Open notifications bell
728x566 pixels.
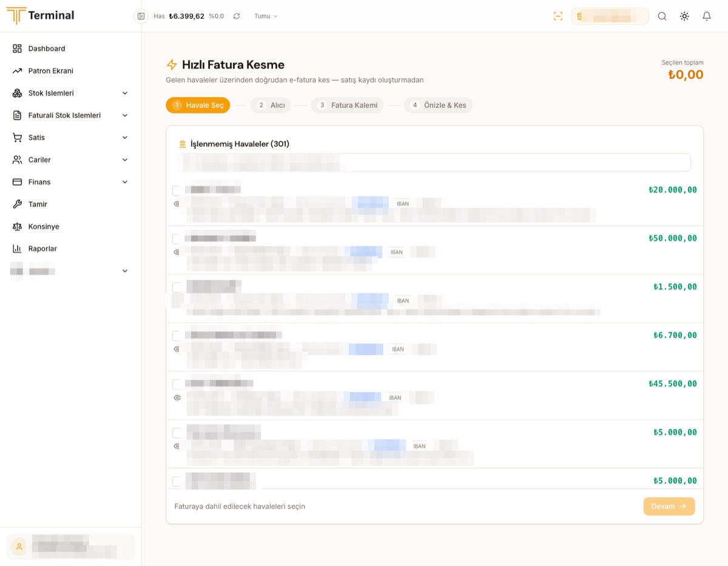click(707, 16)
